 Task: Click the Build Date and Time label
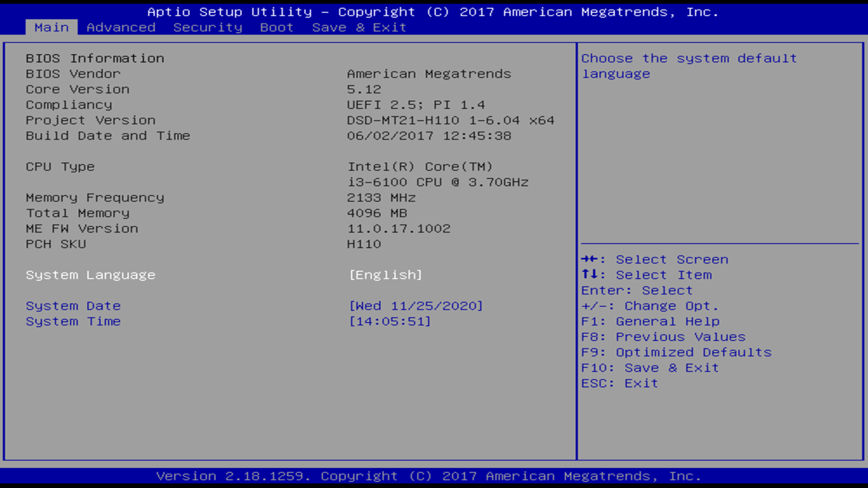coord(108,136)
